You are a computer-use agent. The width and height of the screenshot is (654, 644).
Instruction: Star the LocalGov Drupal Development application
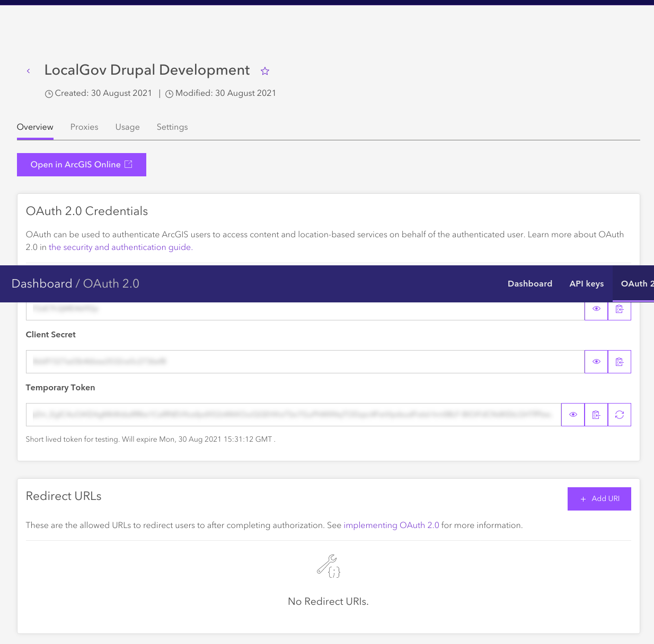[264, 70]
